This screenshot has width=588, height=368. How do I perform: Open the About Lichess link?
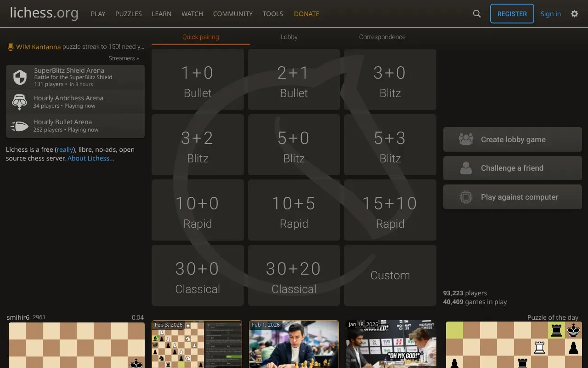[90, 158]
